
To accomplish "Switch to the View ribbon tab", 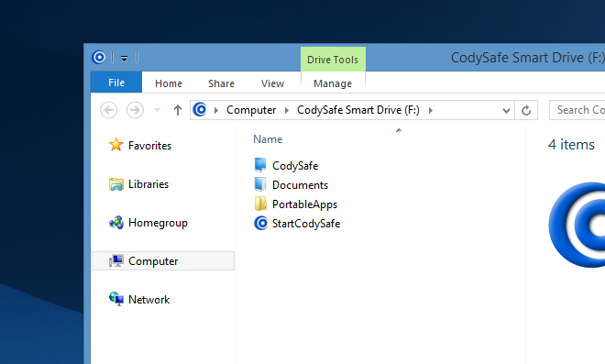I will pos(272,83).
